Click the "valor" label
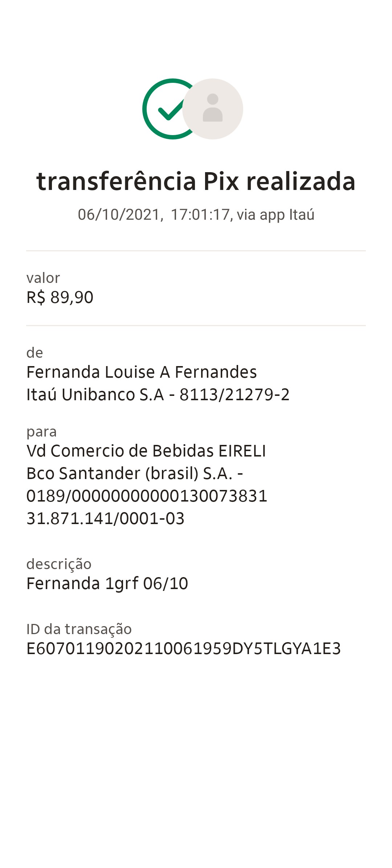 click(43, 278)
